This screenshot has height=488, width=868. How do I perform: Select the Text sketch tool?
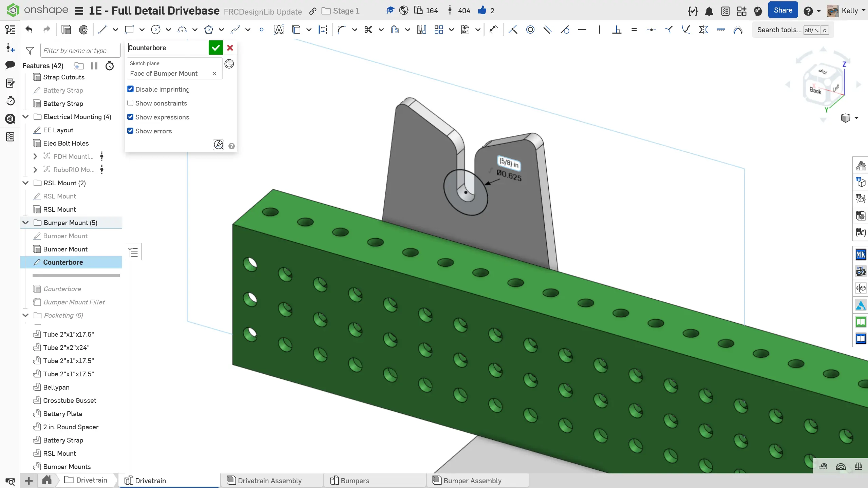(279, 30)
